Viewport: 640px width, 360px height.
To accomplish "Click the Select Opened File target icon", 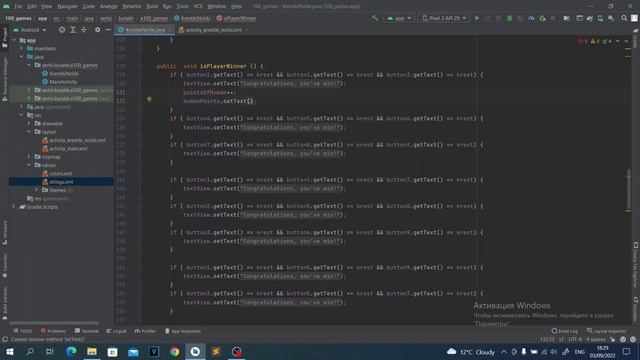I will (62, 30).
